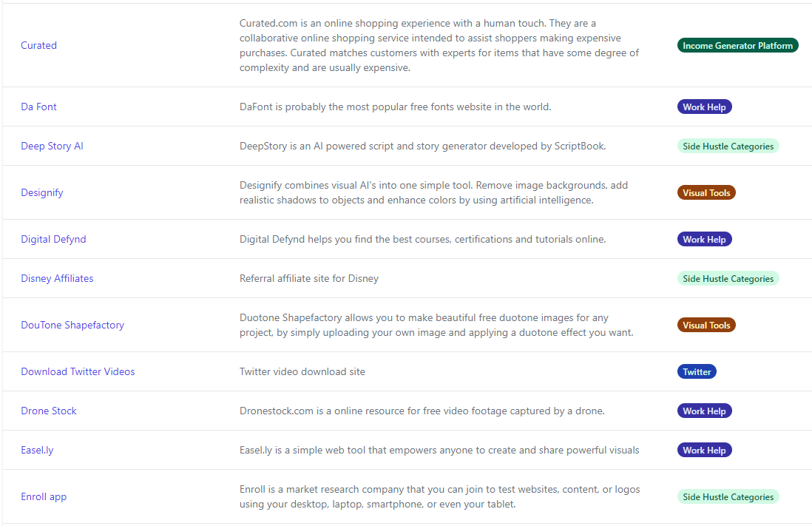Click Visual Tools tag for DouTone Shapefactory

(706, 326)
